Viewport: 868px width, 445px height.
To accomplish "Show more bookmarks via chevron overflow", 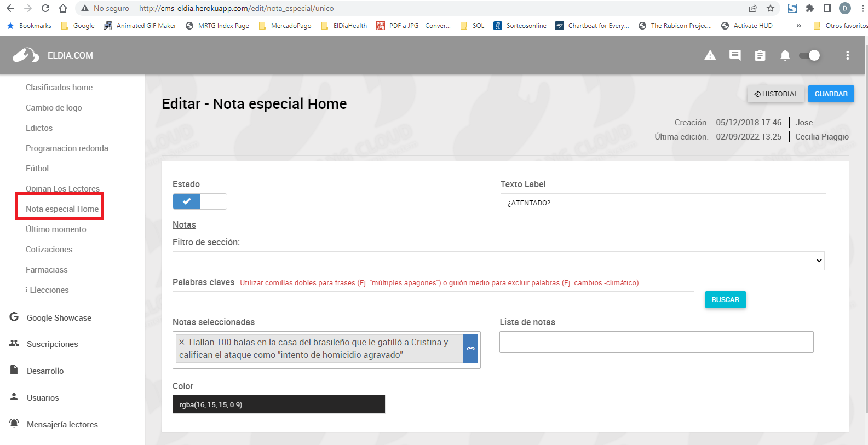I will point(798,26).
